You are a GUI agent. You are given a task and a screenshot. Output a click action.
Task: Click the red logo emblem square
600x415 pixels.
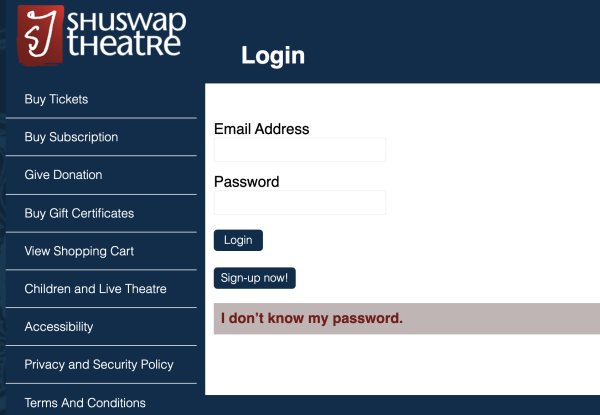[x=41, y=35]
